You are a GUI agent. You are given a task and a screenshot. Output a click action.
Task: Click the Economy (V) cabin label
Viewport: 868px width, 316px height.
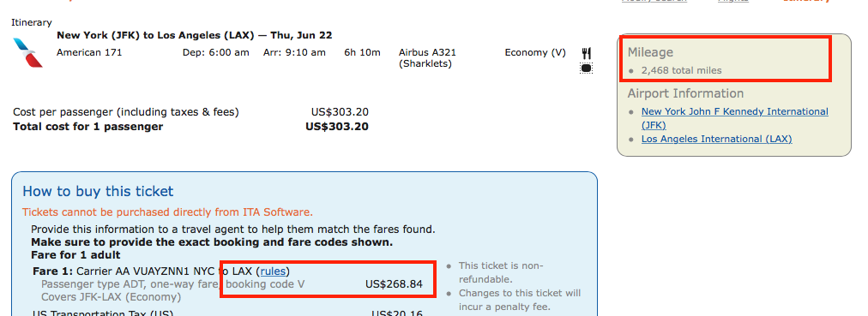pos(535,52)
